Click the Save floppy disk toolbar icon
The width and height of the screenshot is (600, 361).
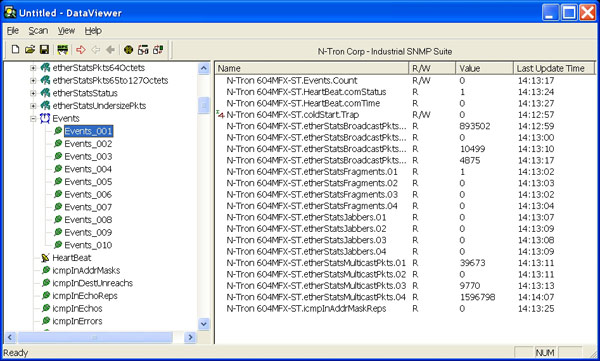point(44,49)
